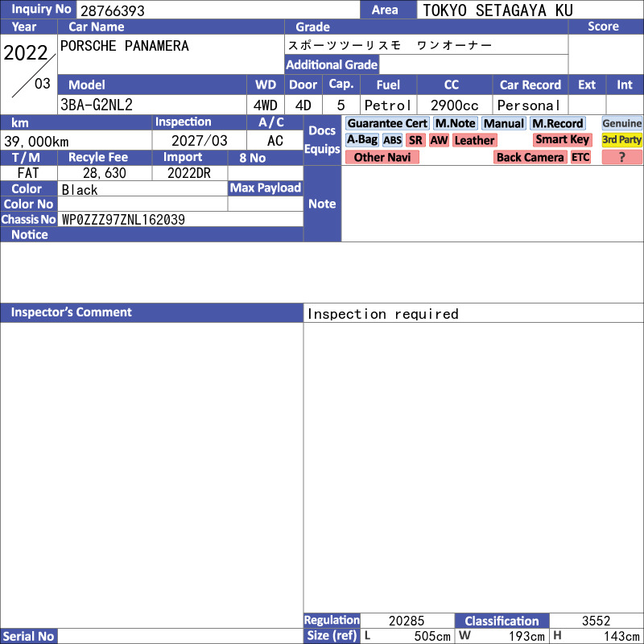
Task: Click the Other Navi tag
Action: tap(382, 157)
